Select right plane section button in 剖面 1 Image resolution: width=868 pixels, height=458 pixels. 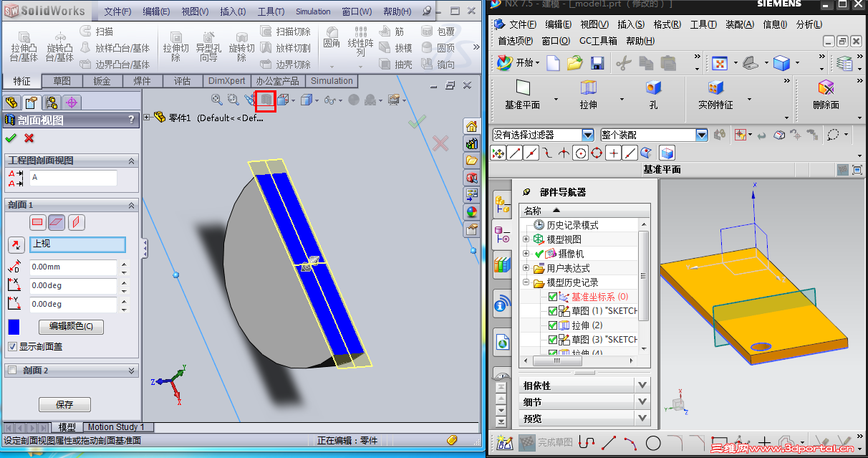[77, 222]
